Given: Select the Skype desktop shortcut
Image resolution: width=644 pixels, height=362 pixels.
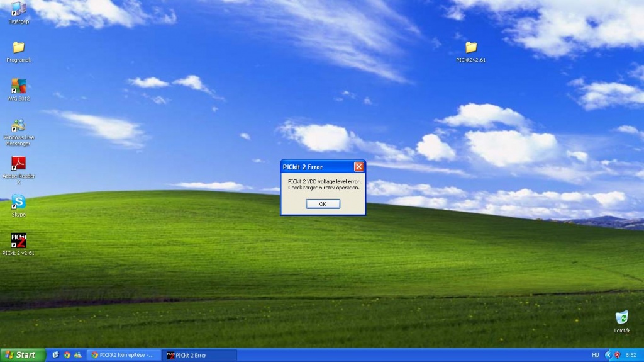Looking at the screenshot, I should click(x=18, y=206).
